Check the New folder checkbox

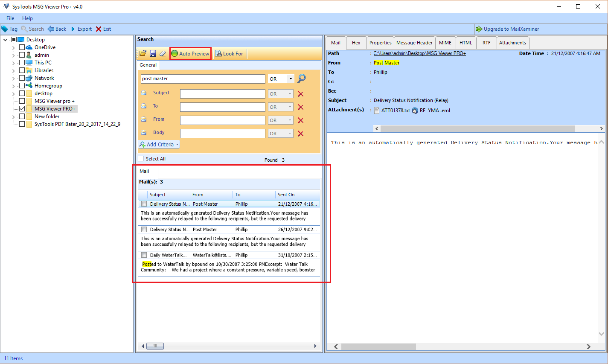pos(22,116)
